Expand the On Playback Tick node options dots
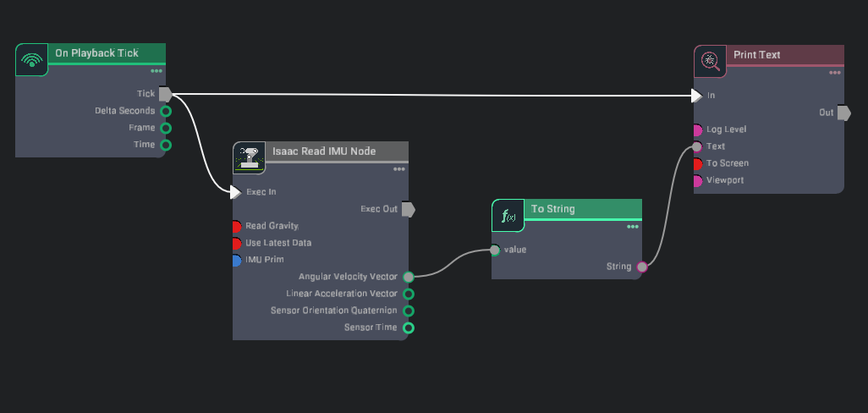 coord(157,71)
